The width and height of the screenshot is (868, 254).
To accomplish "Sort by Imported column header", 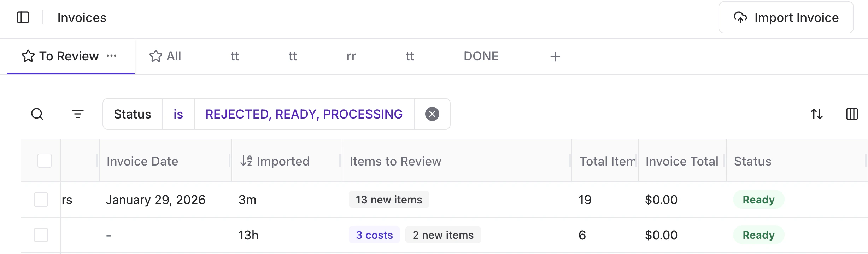I will tap(287, 161).
